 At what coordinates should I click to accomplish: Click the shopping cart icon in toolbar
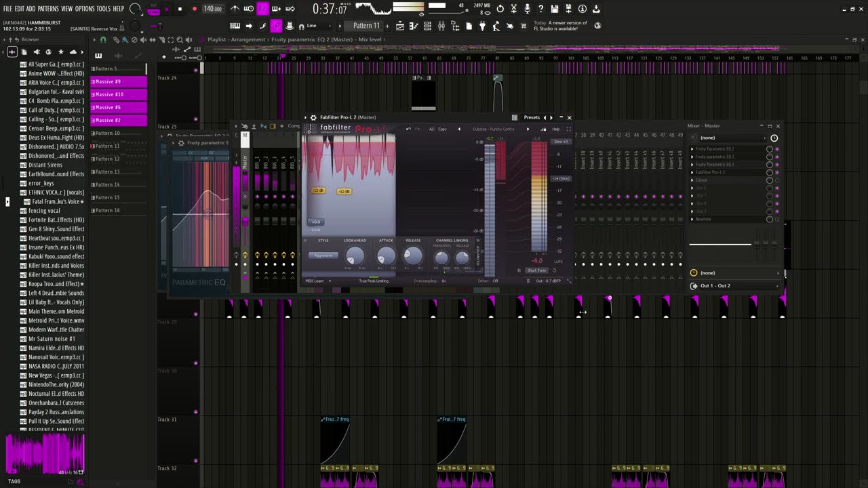point(524,26)
